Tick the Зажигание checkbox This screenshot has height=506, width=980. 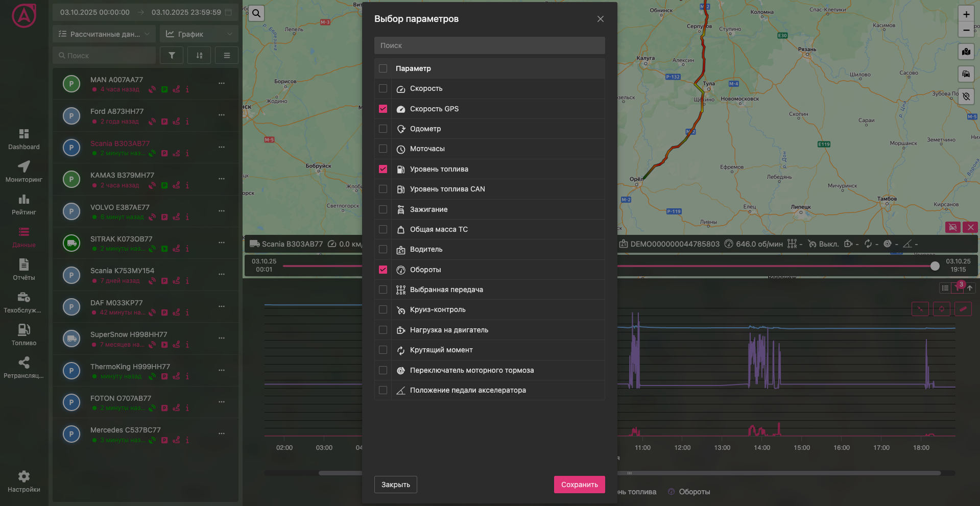coord(383,209)
